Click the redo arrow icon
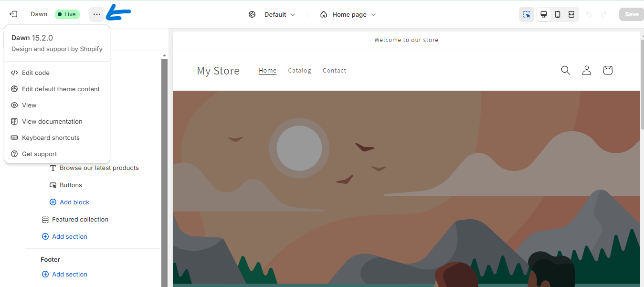This screenshot has width=644, height=287. (604, 14)
